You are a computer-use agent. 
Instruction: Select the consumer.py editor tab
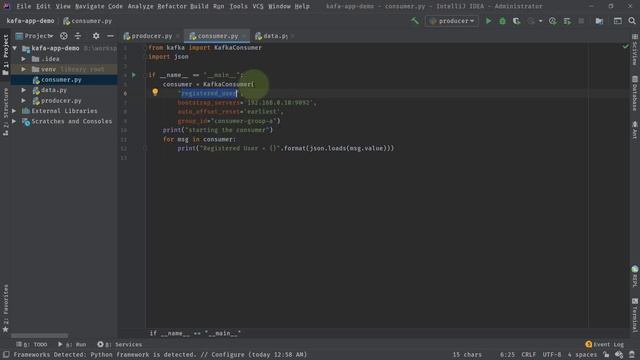pyautogui.click(x=217, y=36)
